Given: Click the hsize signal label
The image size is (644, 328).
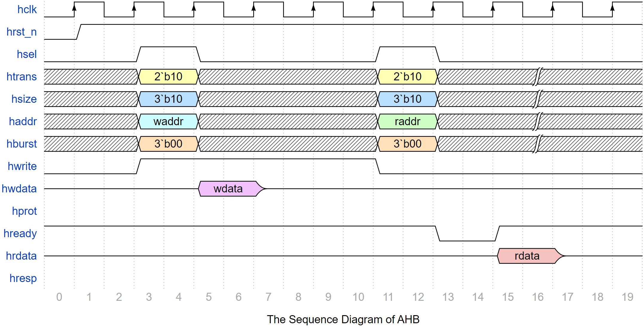Looking at the screenshot, I should [x=24, y=99].
